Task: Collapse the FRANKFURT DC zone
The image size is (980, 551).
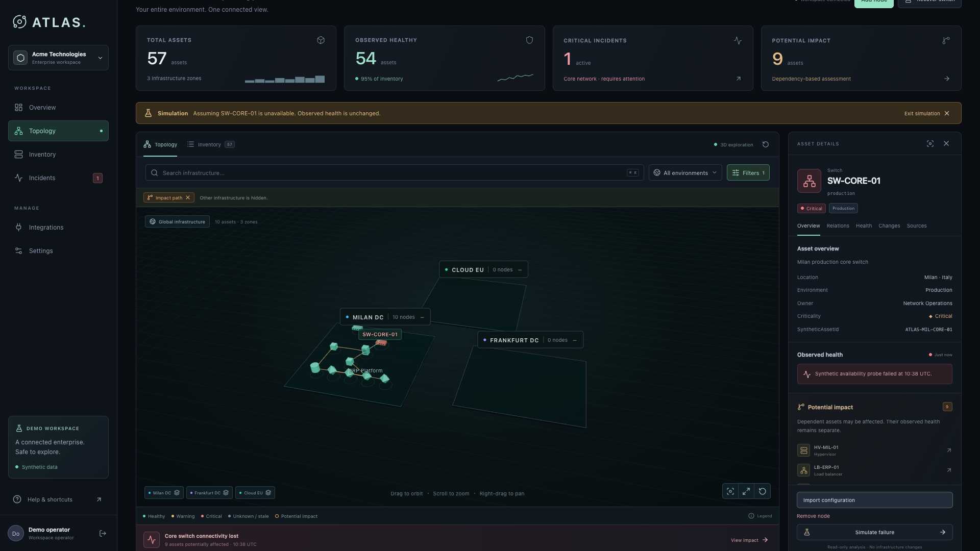Action: (575, 340)
